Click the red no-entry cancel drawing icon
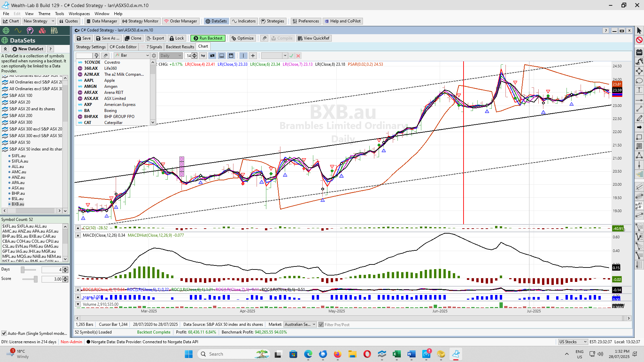 point(639,40)
